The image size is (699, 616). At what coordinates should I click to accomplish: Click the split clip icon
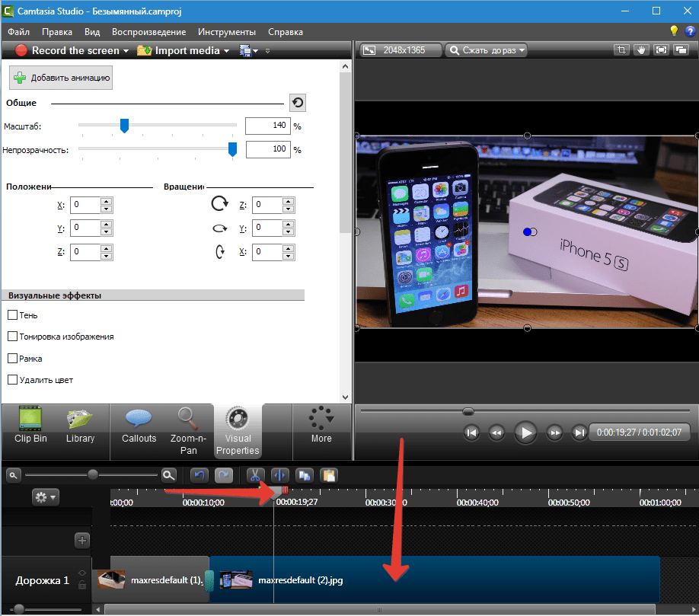279,475
